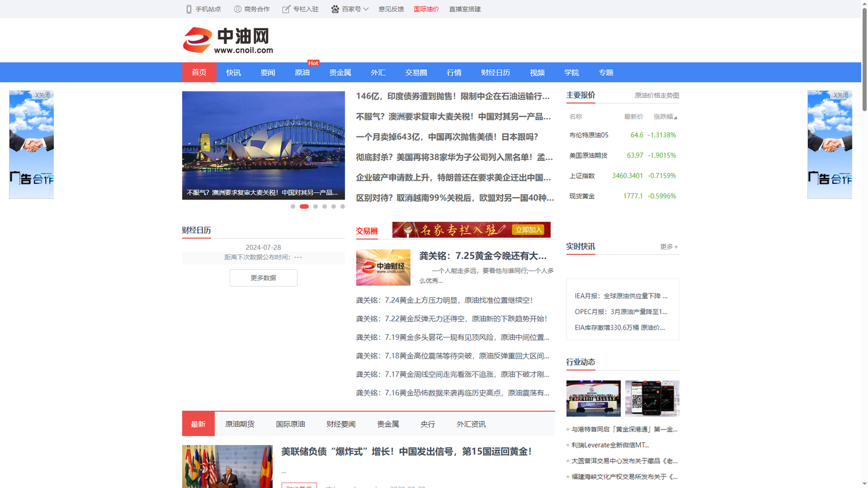Expand the 百家号 dropdown
868x488 pixels.
pyautogui.click(x=350, y=9)
